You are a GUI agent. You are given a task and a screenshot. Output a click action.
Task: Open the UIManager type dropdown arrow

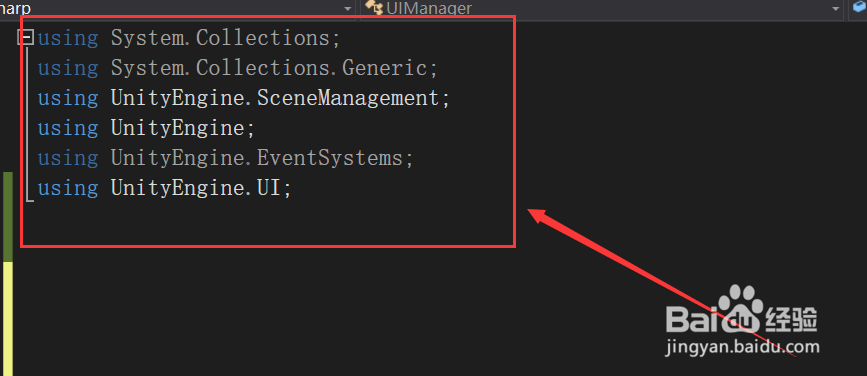pos(835,8)
